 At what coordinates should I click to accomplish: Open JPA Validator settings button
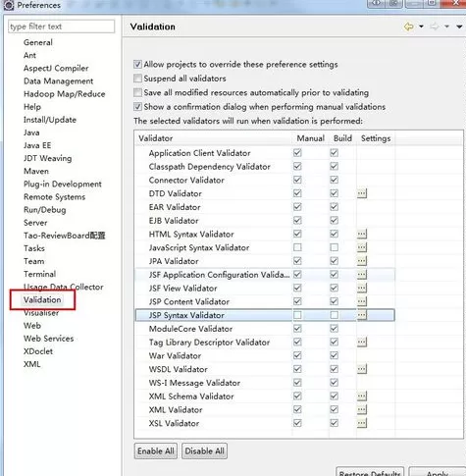coord(362,261)
